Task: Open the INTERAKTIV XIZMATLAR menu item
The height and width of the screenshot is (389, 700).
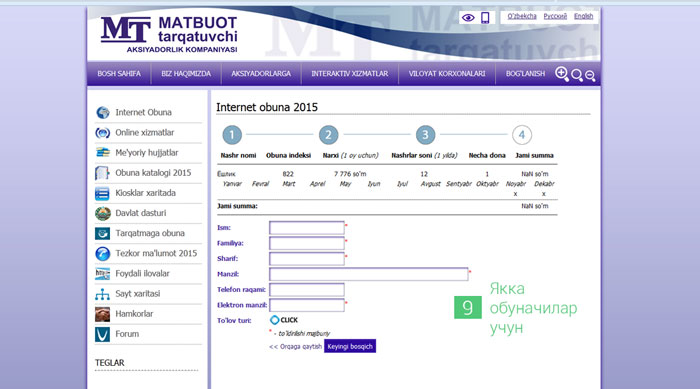Action: pos(350,74)
